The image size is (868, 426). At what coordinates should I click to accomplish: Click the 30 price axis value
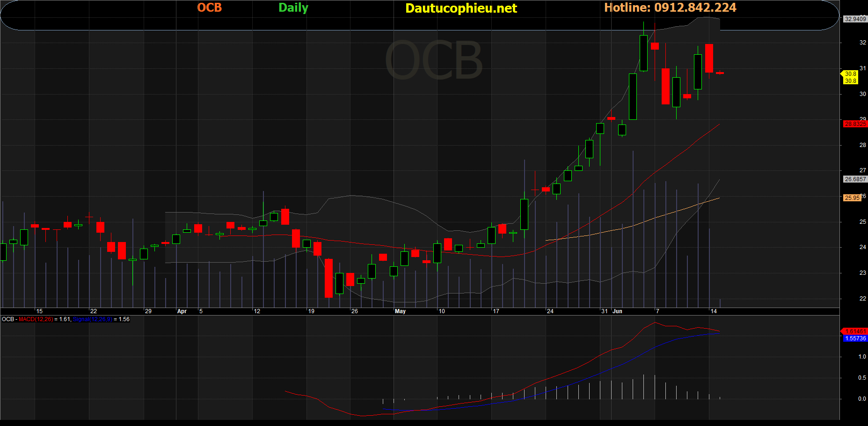pyautogui.click(x=862, y=94)
